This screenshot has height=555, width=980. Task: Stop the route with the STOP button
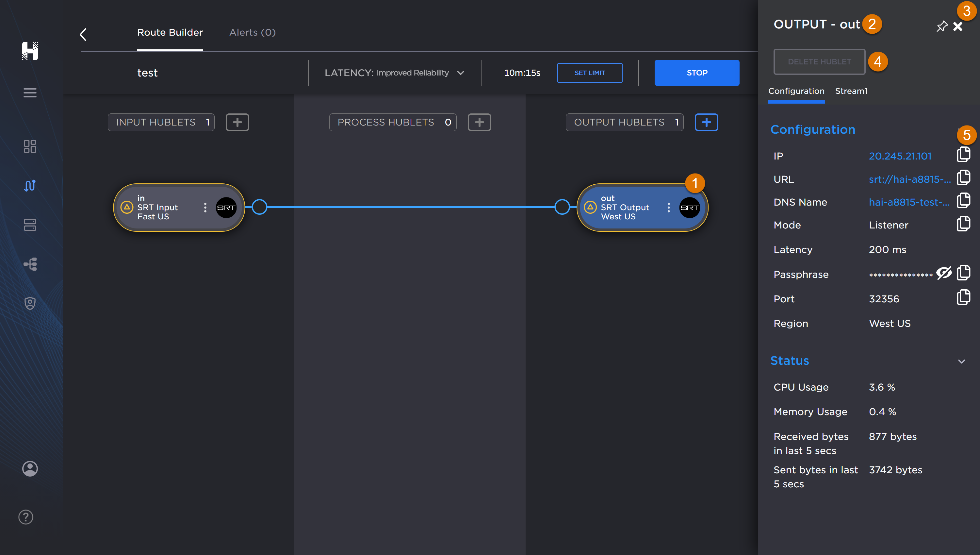[x=697, y=73]
